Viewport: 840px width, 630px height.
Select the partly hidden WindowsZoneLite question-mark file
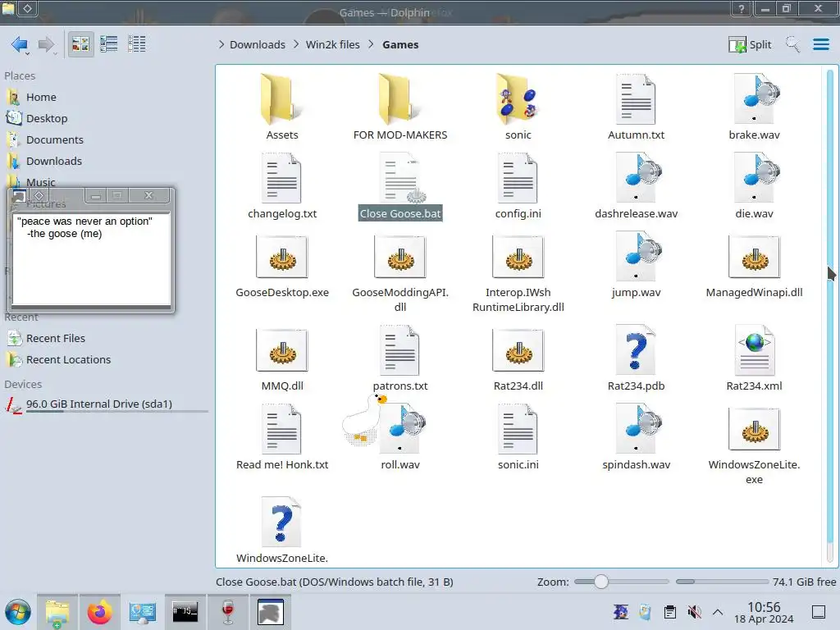282,531
